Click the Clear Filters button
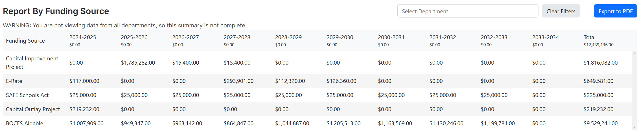This screenshot has width=644, height=134. click(561, 11)
